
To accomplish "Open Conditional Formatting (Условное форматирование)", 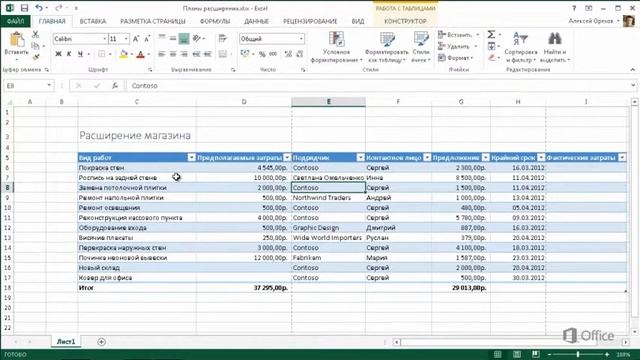I will tap(336, 47).
